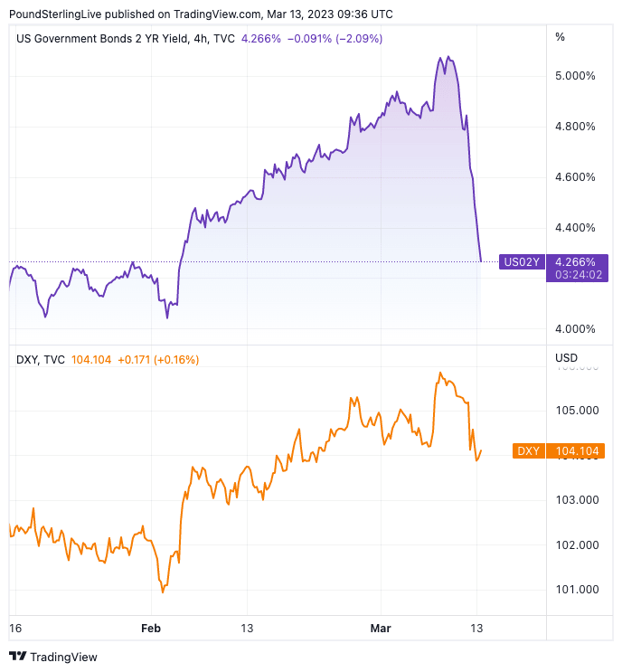Screen dimensions: 622x672
Task: Click the purple 4.266% price tag on axis
Action: (x=578, y=262)
